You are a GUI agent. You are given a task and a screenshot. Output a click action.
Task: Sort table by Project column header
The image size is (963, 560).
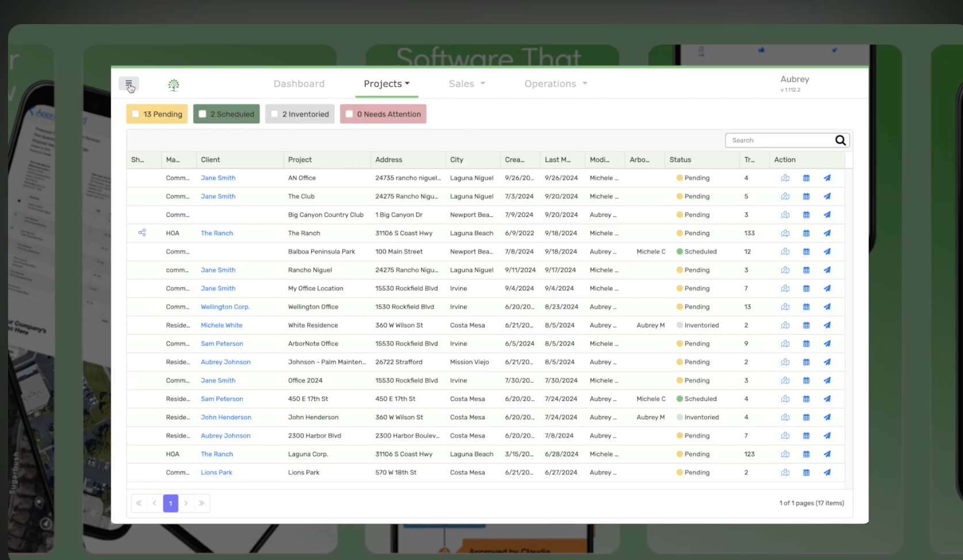[x=300, y=160]
